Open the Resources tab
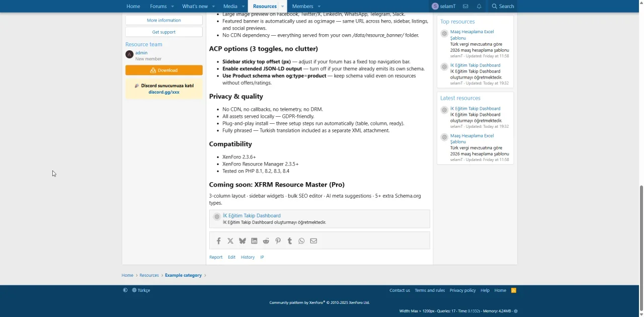Screen dimensions: 644x317 pos(265,6)
